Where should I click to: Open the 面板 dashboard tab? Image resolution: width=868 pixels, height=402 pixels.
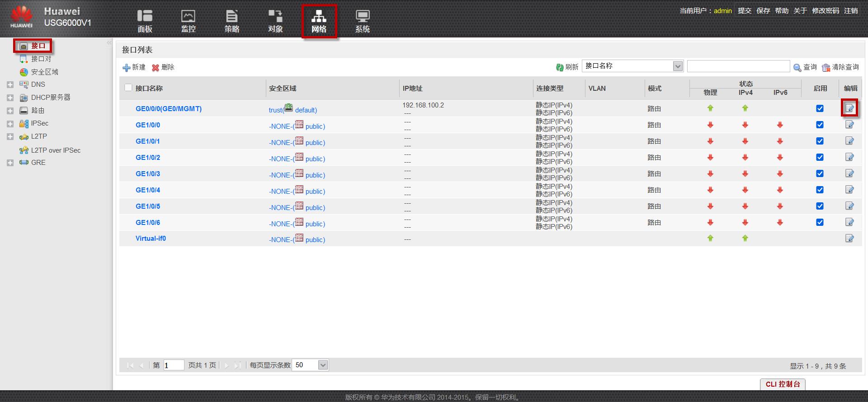(145, 21)
